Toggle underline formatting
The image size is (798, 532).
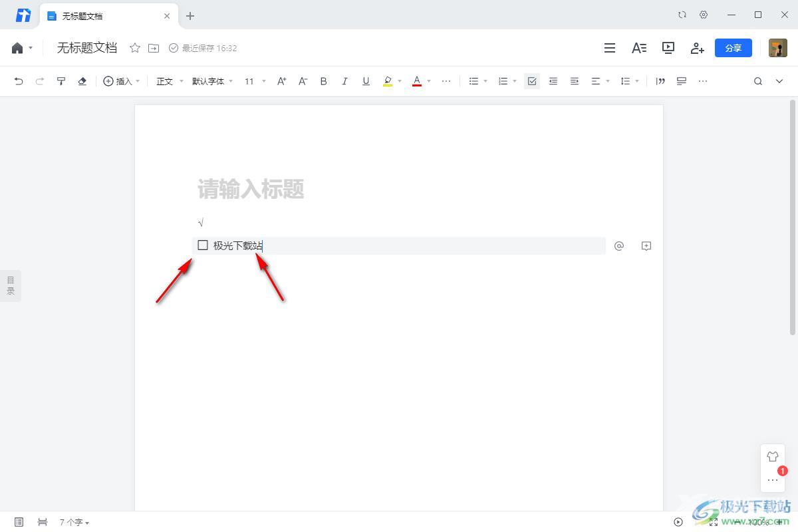366,81
